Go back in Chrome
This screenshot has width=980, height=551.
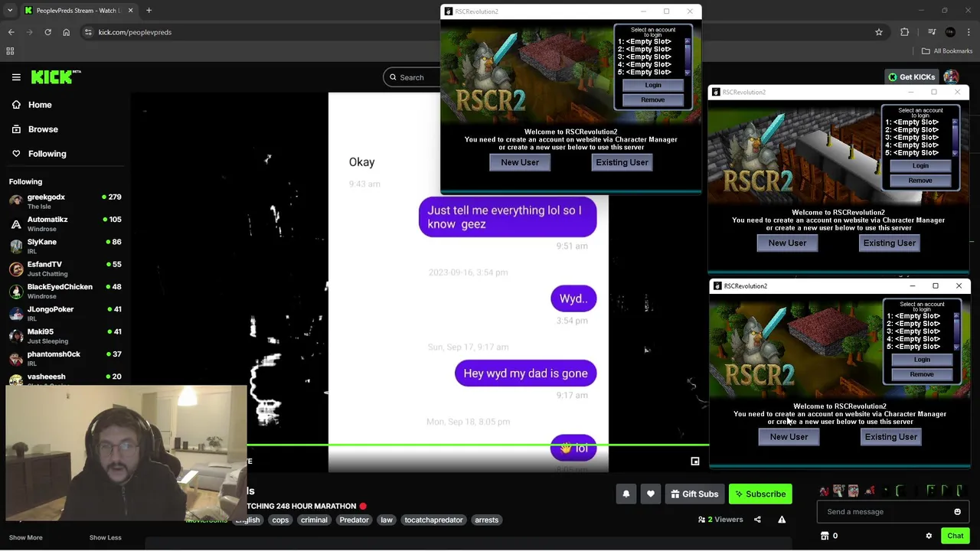(x=11, y=32)
